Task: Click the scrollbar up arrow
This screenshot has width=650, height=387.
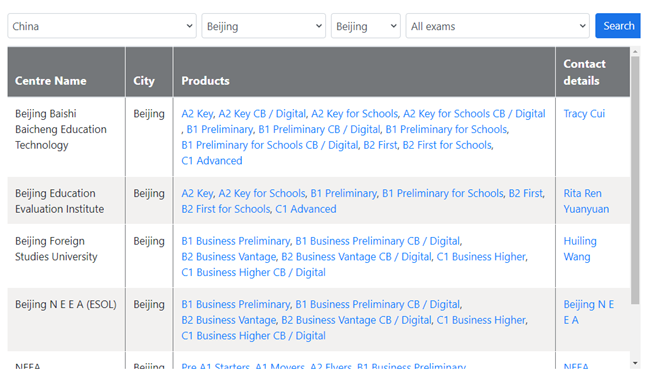Action: pyautogui.click(x=635, y=52)
